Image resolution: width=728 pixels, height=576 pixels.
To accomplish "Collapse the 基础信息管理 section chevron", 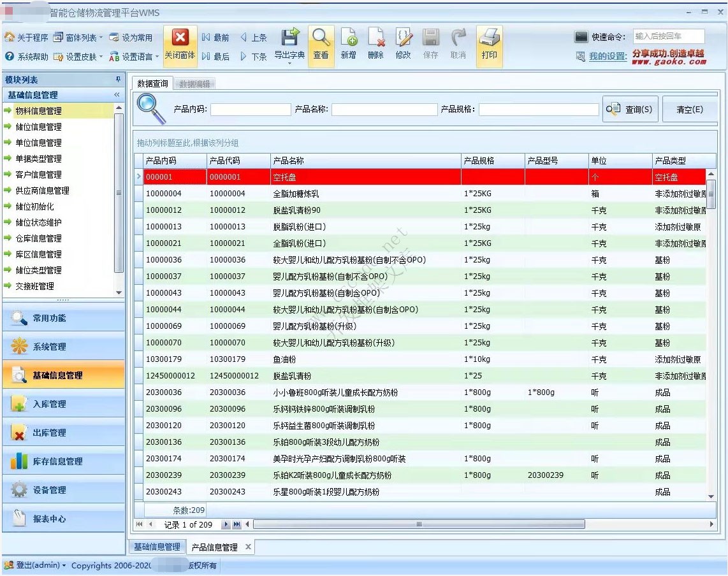I will point(117,95).
